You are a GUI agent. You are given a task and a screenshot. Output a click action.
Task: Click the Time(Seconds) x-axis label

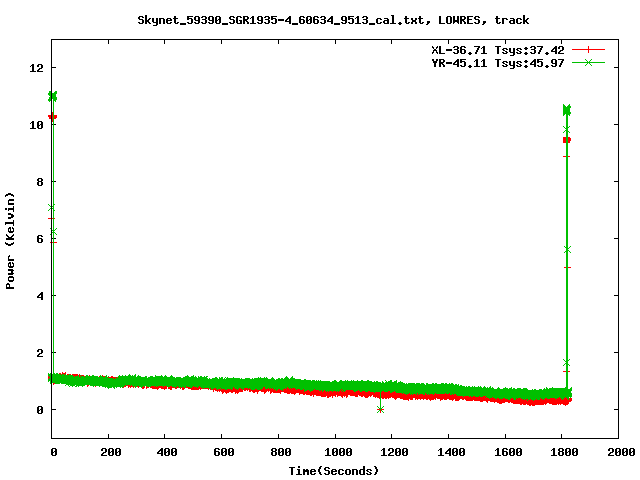[x=334, y=471]
